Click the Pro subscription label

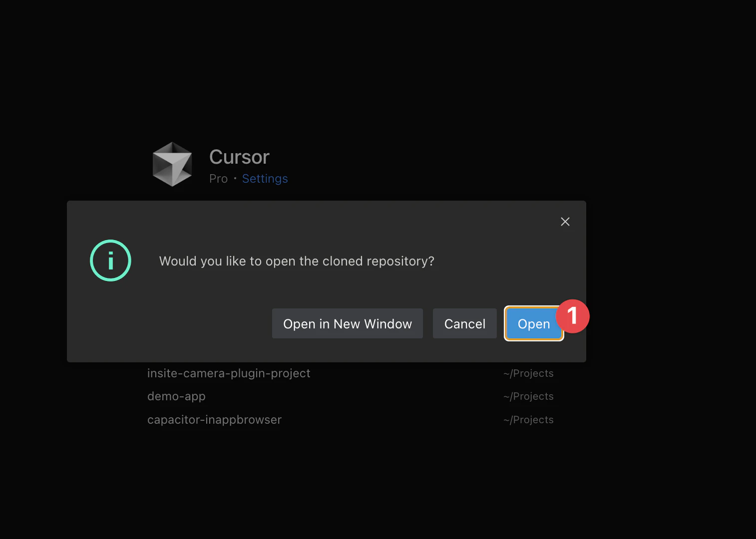pos(218,178)
